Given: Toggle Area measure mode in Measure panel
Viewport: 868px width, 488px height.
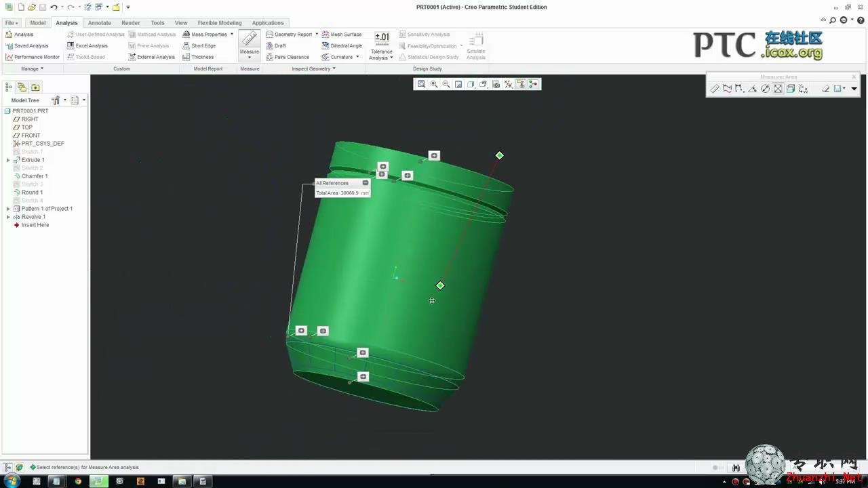Looking at the screenshot, I should pos(778,89).
